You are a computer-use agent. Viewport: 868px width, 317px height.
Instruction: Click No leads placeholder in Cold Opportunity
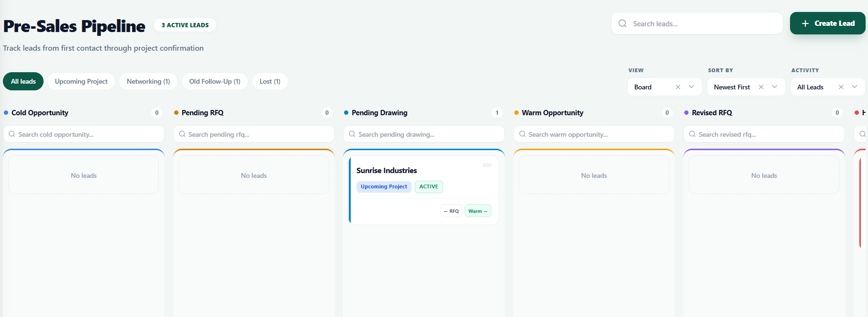(84, 175)
